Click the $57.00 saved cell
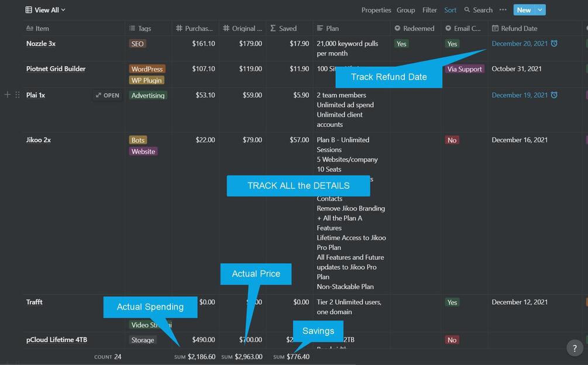Image resolution: width=588 pixels, height=365 pixels. (x=299, y=140)
